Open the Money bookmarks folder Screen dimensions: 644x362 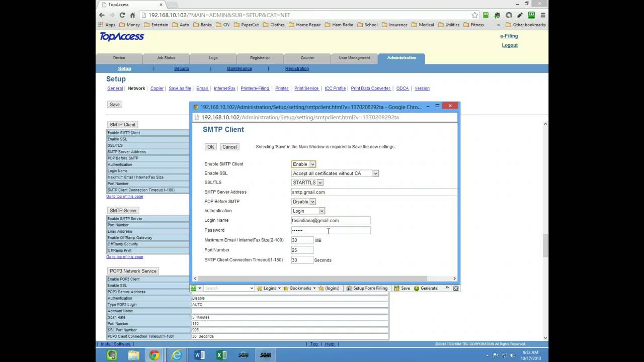point(129,25)
